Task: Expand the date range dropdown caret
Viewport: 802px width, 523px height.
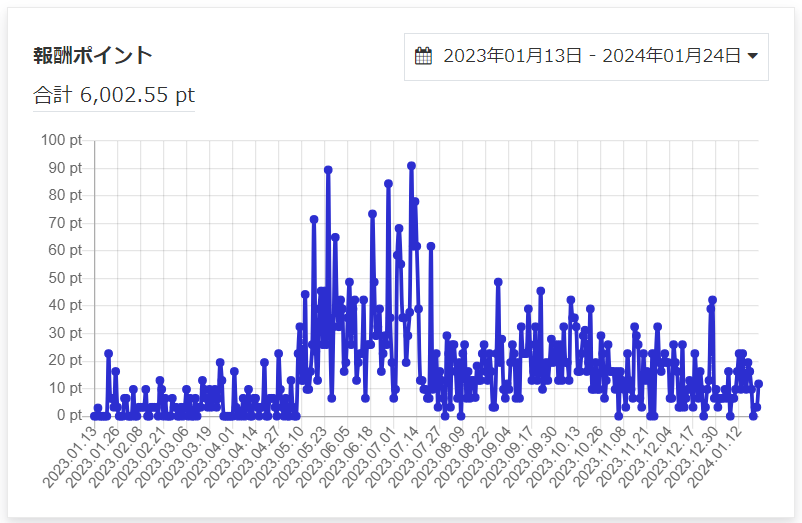Action: point(752,56)
